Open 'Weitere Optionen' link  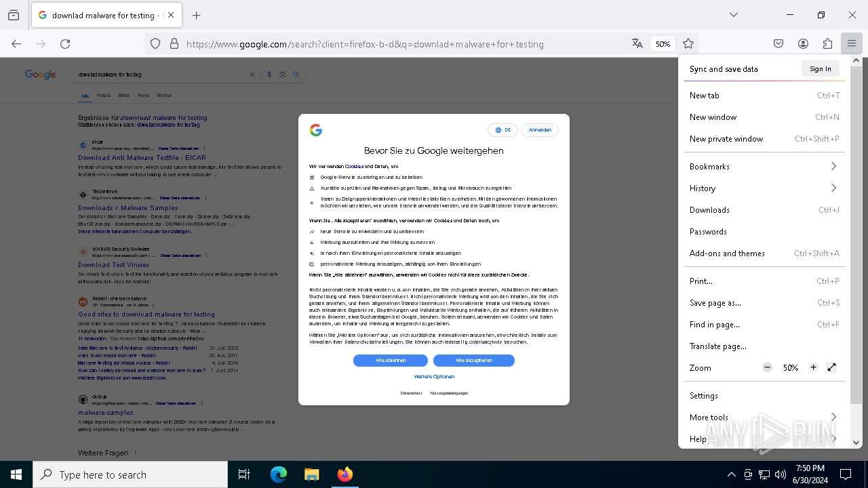click(x=434, y=377)
